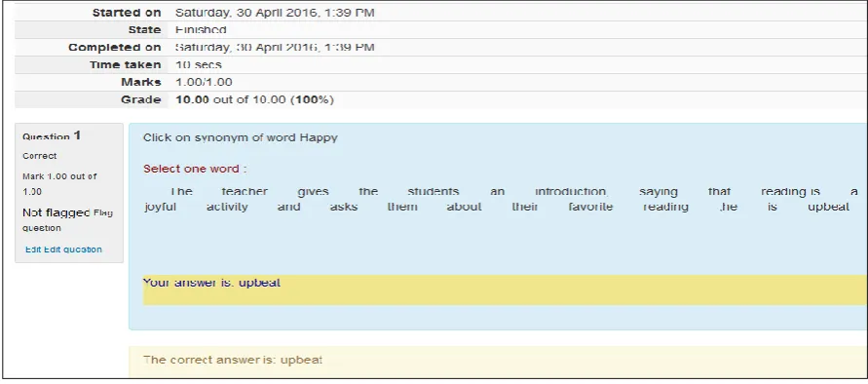
Task: Click the Started on date value
Action: pyautogui.click(x=275, y=13)
